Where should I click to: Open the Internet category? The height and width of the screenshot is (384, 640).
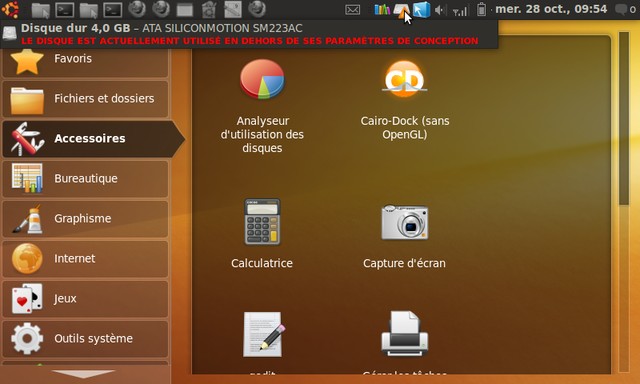coord(85,259)
